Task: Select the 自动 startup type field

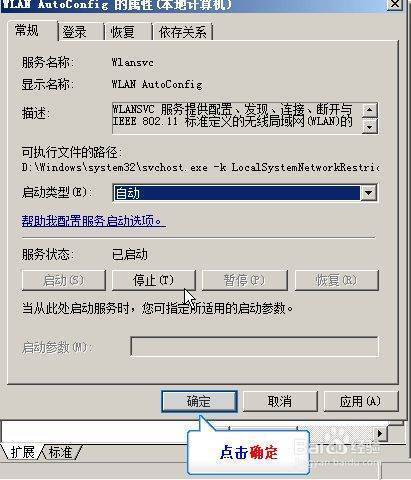Action: [x=237, y=193]
